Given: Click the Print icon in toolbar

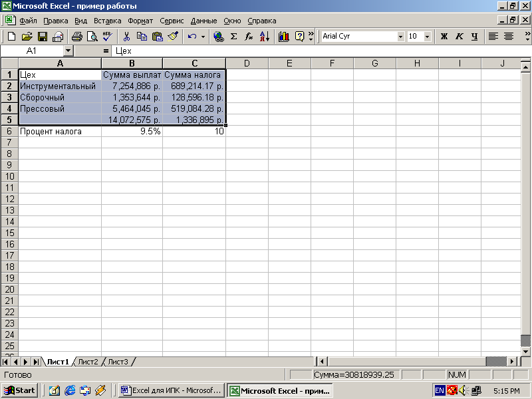Looking at the screenshot, I should click(x=77, y=37).
